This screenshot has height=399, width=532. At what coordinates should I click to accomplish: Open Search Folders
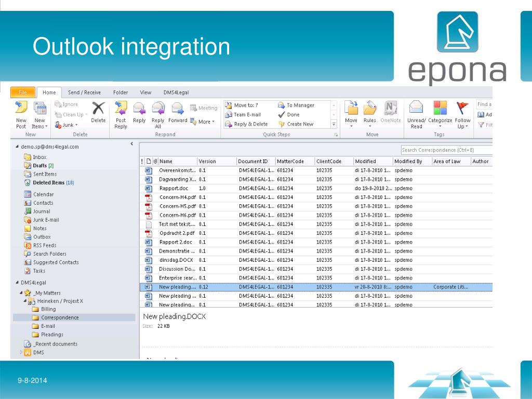pyautogui.click(x=46, y=254)
